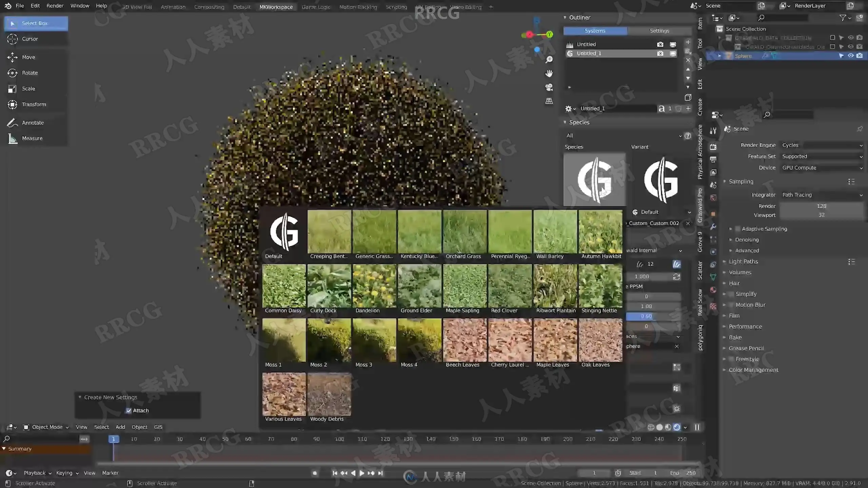
Task: Expand the Light Paths panel
Action: click(x=743, y=262)
